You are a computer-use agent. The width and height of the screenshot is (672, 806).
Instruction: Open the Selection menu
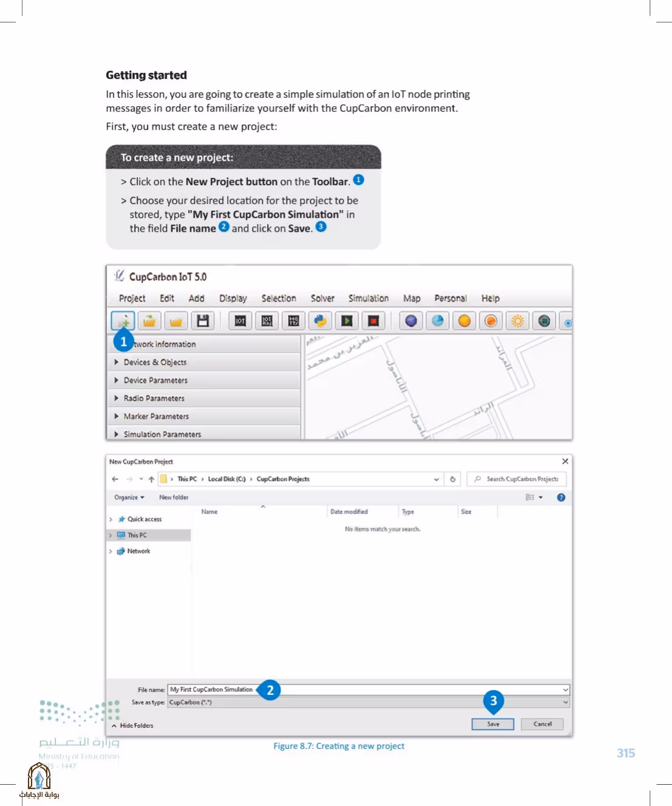coord(279,299)
